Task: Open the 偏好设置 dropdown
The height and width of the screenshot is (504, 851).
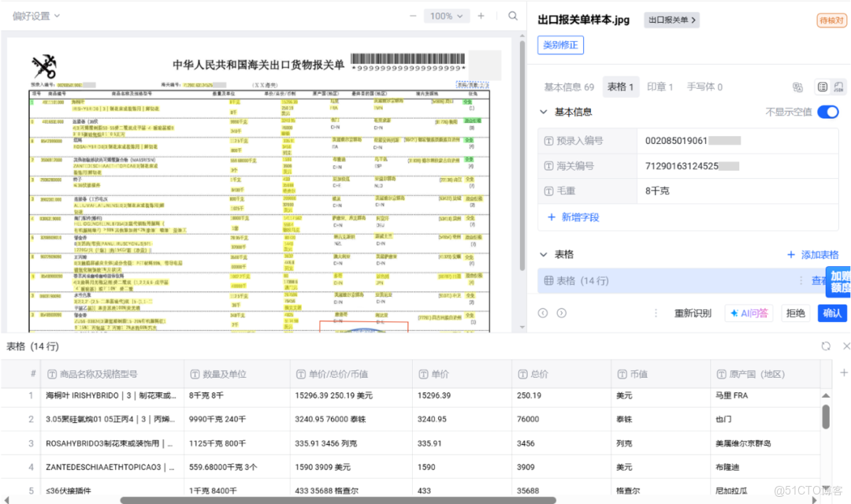Action: click(x=30, y=15)
